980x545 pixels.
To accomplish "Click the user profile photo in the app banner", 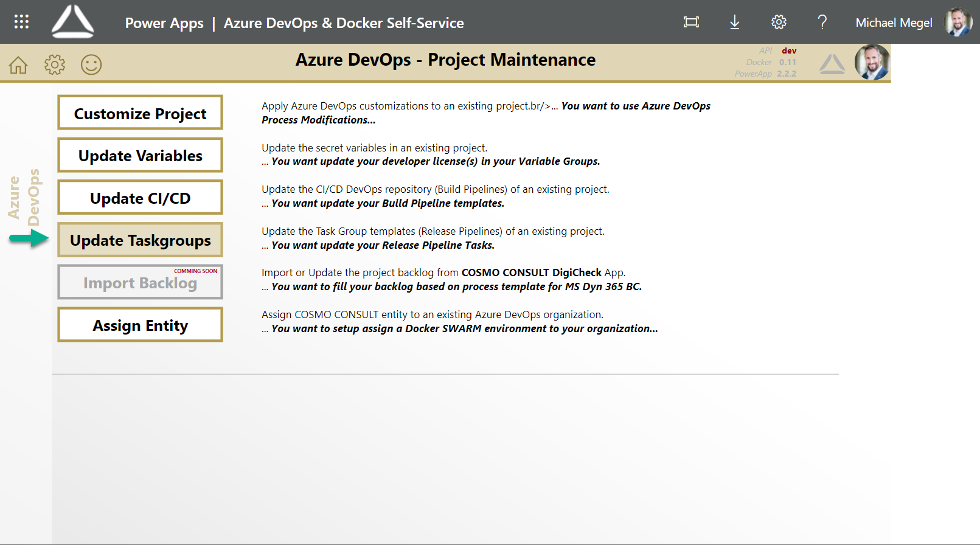I will pyautogui.click(x=872, y=62).
